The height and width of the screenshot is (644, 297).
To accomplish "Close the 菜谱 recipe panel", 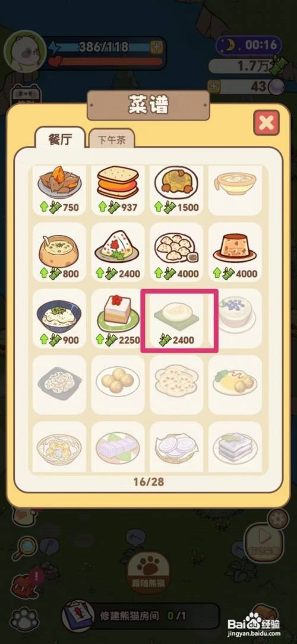I will tap(267, 123).
